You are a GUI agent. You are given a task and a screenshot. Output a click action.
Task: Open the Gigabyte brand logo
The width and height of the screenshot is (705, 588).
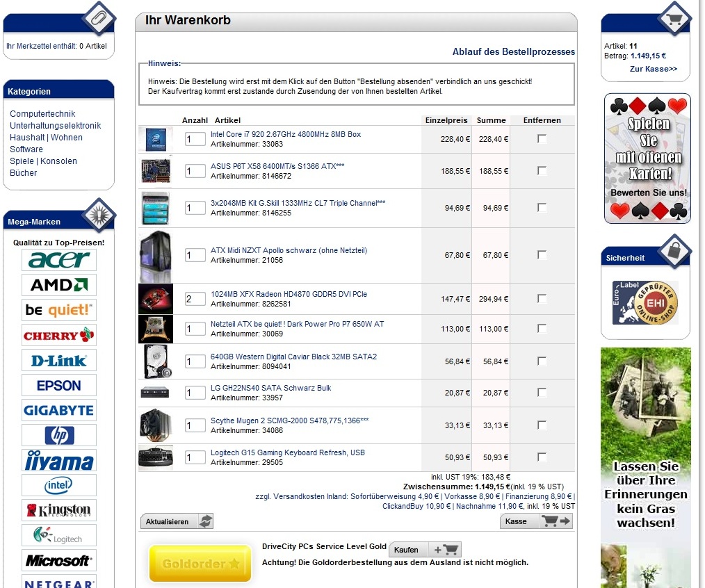pyautogui.click(x=59, y=411)
